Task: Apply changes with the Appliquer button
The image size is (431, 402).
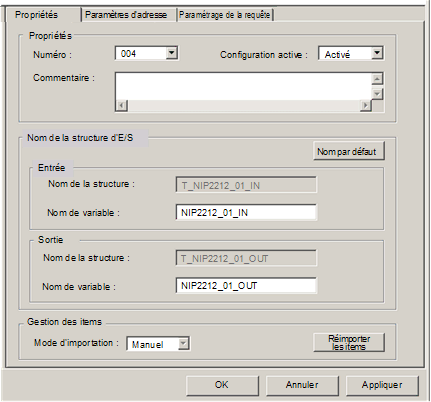Action: [x=382, y=385]
